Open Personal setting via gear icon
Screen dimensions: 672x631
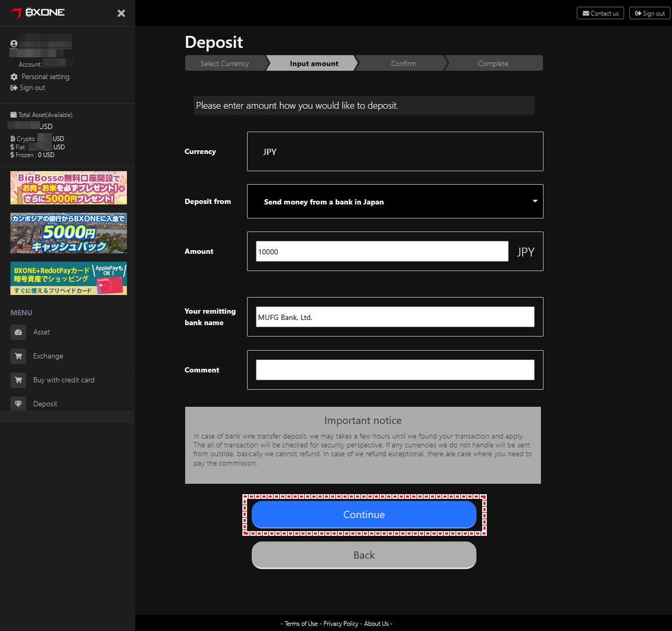click(x=14, y=76)
